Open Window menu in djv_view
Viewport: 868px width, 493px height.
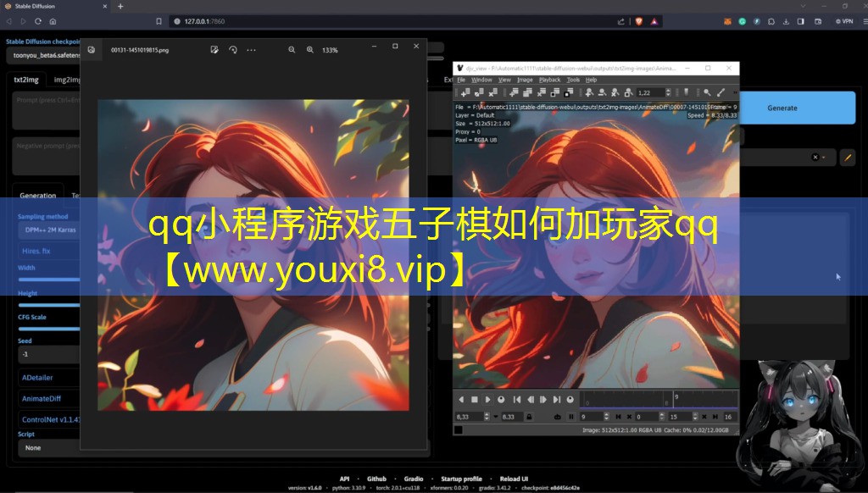(481, 80)
